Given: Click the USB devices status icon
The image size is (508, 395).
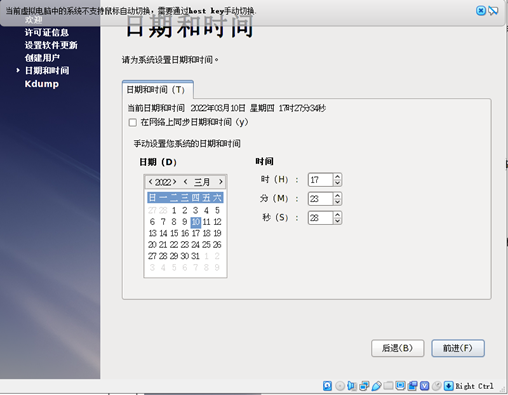Looking at the screenshot, I should pyautogui.click(x=376, y=386).
